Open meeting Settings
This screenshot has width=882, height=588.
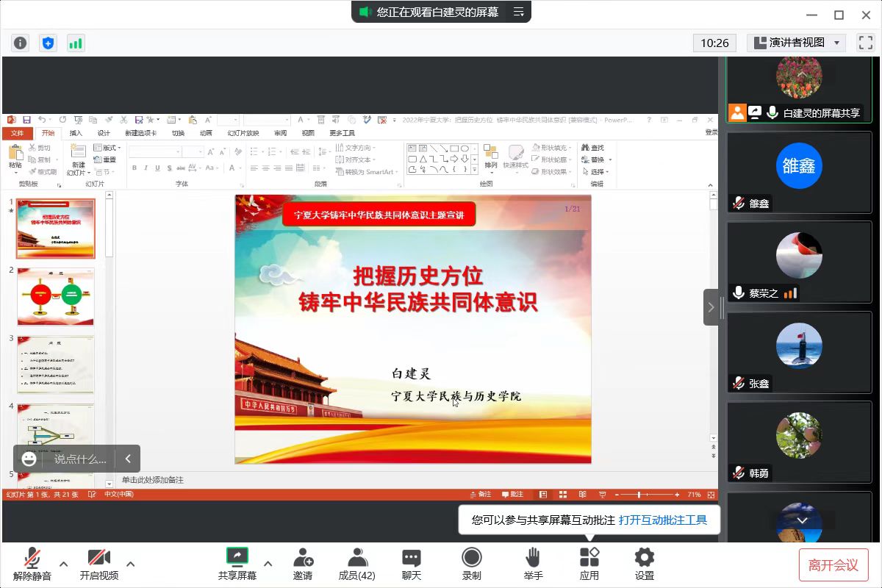(645, 564)
